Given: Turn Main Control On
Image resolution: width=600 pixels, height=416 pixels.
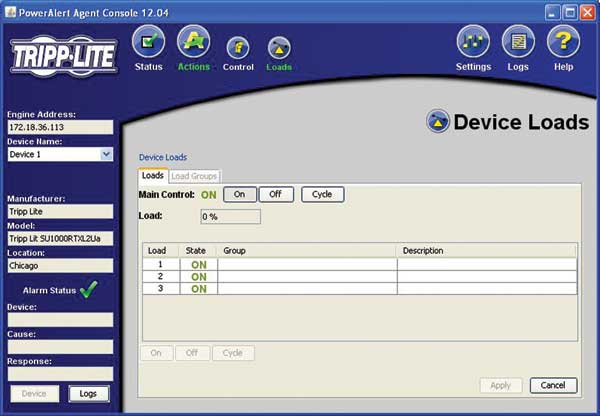Looking at the screenshot, I should [240, 194].
